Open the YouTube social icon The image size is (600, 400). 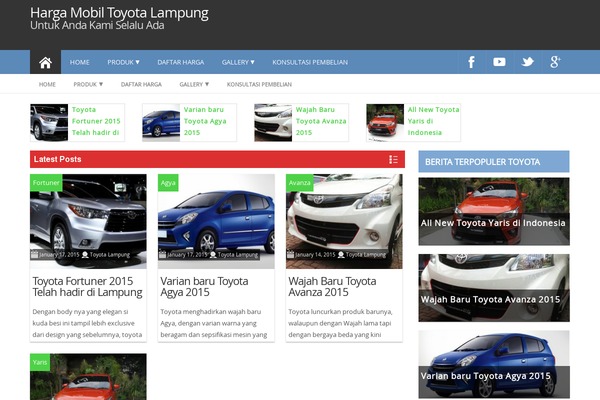(x=499, y=62)
